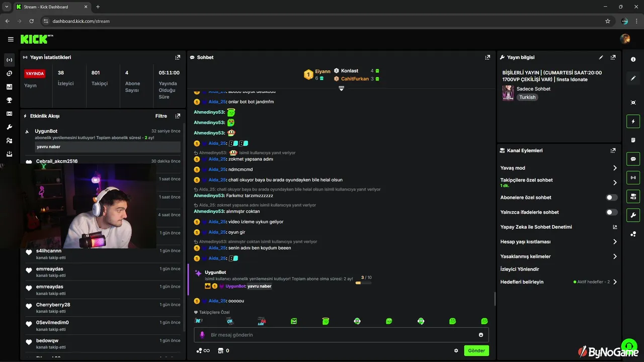This screenshot has height=362, width=644.
Task: Select the Stream - Kick Dashboard browser tab
Action: click(52, 7)
